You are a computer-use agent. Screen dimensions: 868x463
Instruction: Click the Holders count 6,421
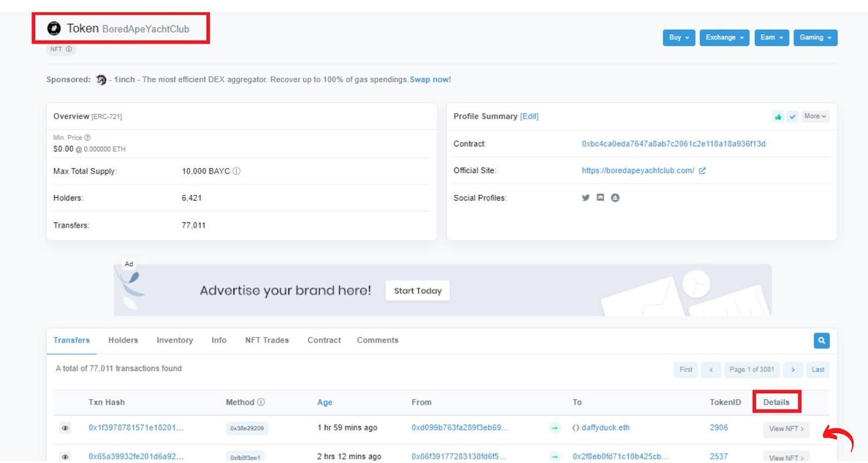(x=192, y=198)
